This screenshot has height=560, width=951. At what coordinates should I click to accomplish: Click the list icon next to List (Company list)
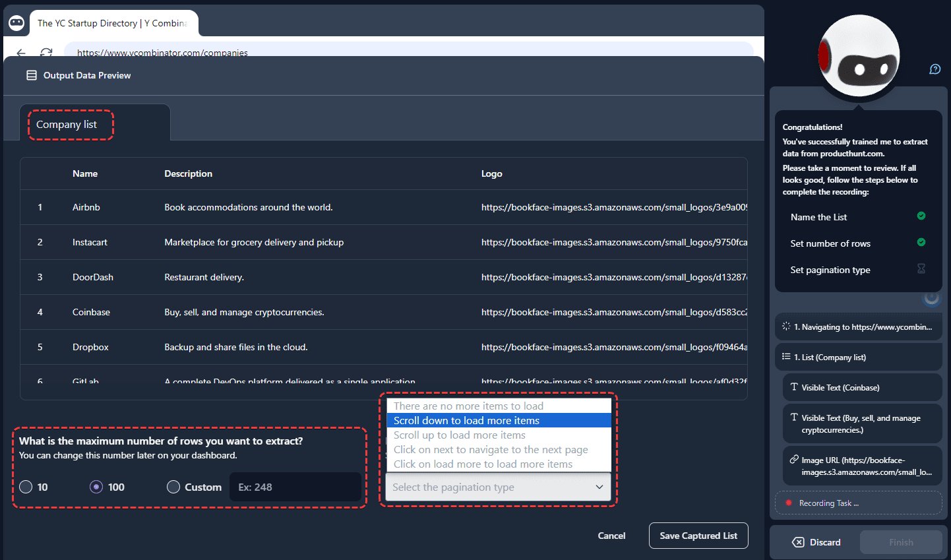click(786, 356)
